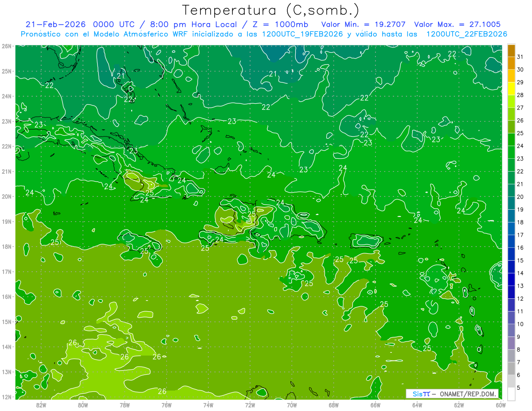Click the '24N' latitude axis label
The image size is (532, 411).
[7, 96]
